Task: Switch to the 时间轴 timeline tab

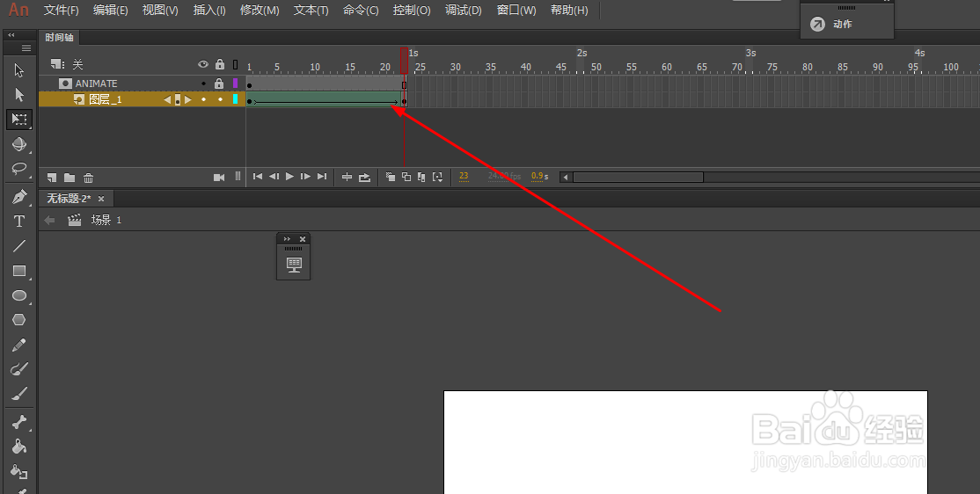Action: pyautogui.click(x=59, y=38)
